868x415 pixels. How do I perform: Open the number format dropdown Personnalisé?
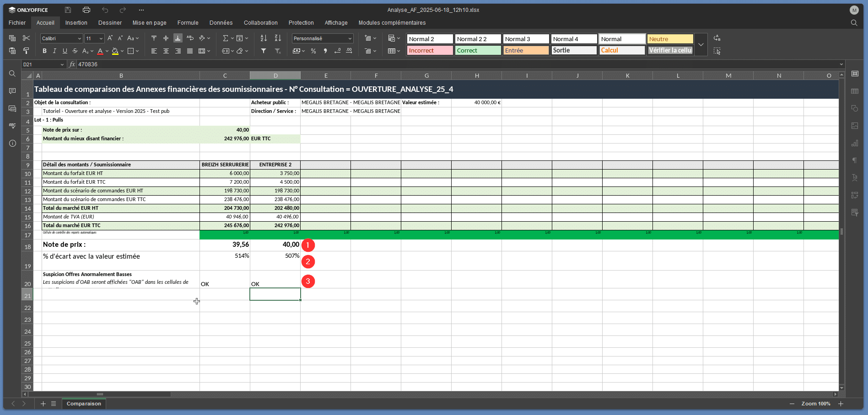(x=350, y=39)
